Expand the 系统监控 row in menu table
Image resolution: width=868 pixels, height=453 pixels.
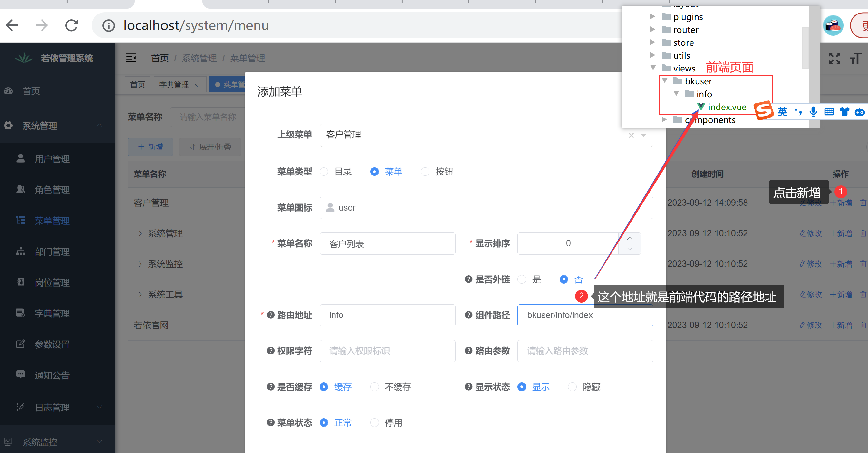[x=140, y=264]
